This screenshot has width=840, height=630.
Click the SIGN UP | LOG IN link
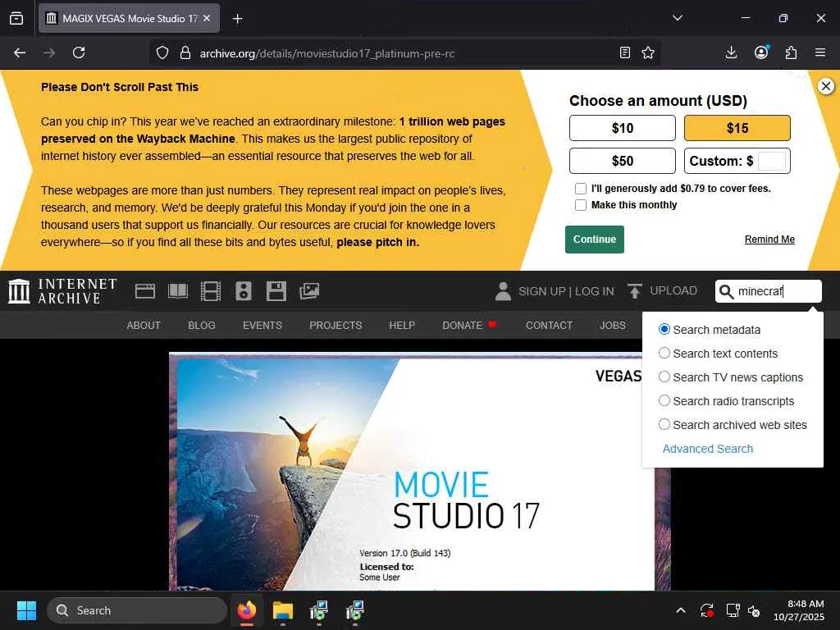566,291
